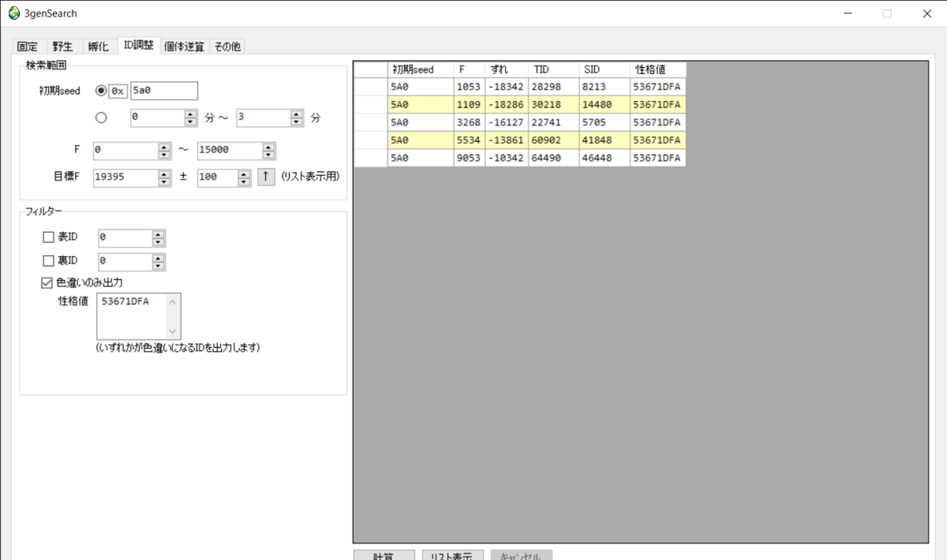Click the ずれ cell -13861
The height and width of the screenshot is (560, 947).
(507, 140)
